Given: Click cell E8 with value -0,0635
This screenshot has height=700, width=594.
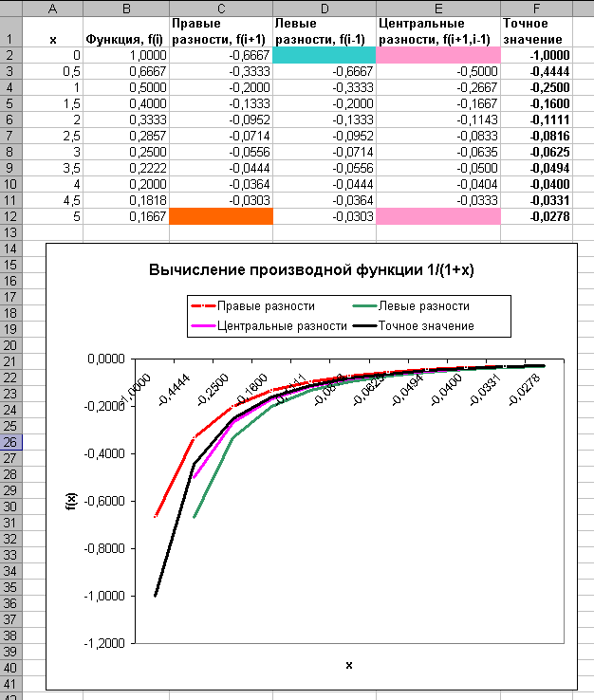Looking at the screenshot, I should pos(438,152).
